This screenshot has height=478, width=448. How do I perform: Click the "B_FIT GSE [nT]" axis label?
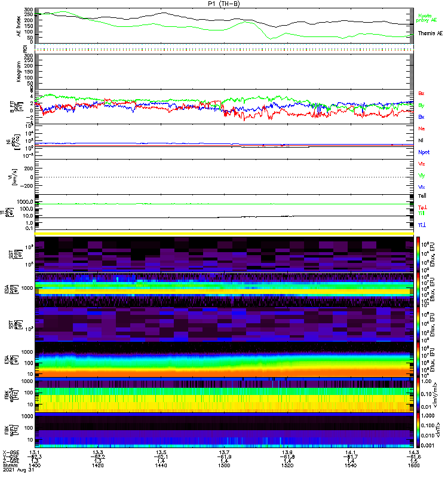tap(16, 107)
